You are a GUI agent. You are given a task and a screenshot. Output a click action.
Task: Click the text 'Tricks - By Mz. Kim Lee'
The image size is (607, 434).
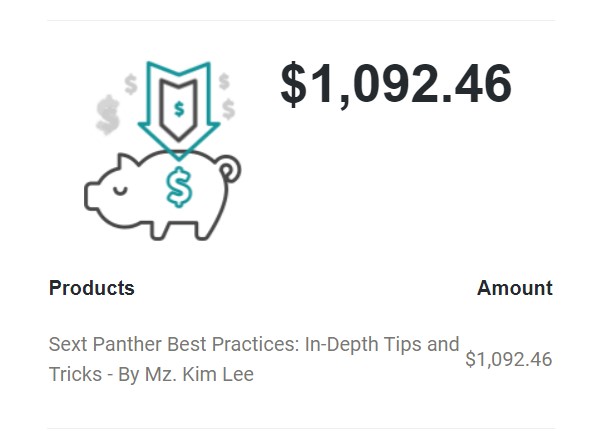151,374
